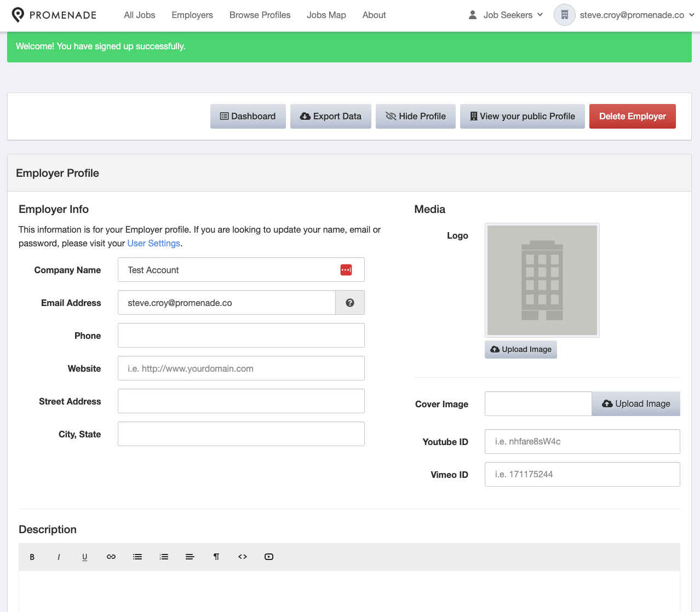Insert bulleted list in Description editor
This screenshot has height=612, width=700.
click(137, 557)
